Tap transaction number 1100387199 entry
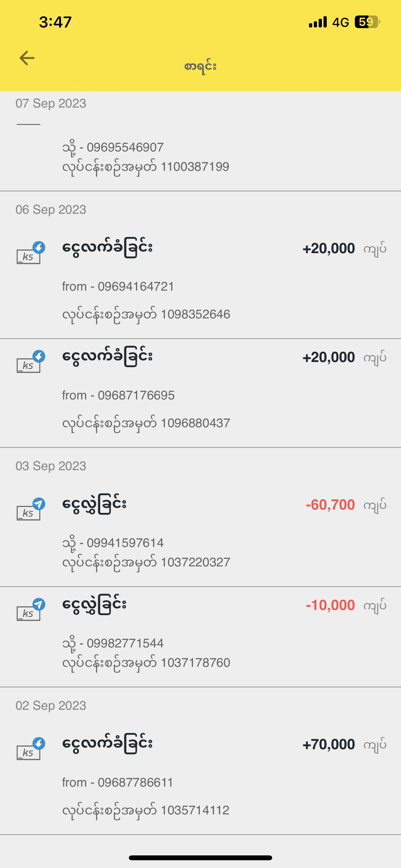401x868 pixels. tap(146, 167)
